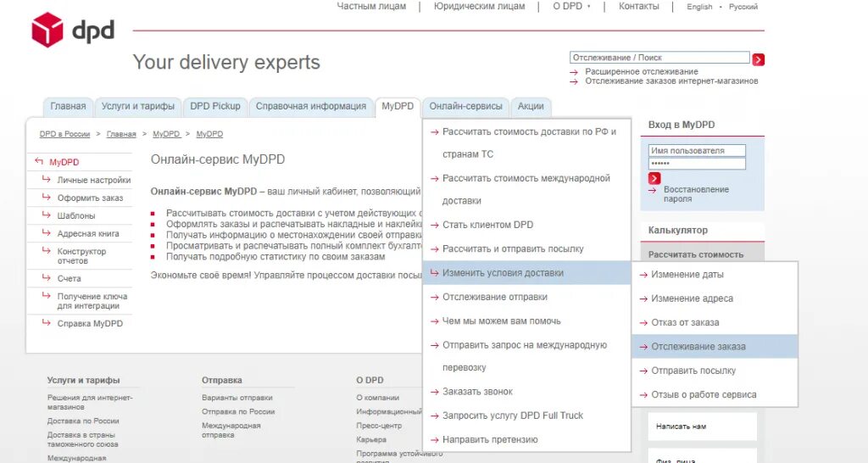Open Доставка по России footer link
The height and width of the screenshot is (463, 868).
pos(83,421)
